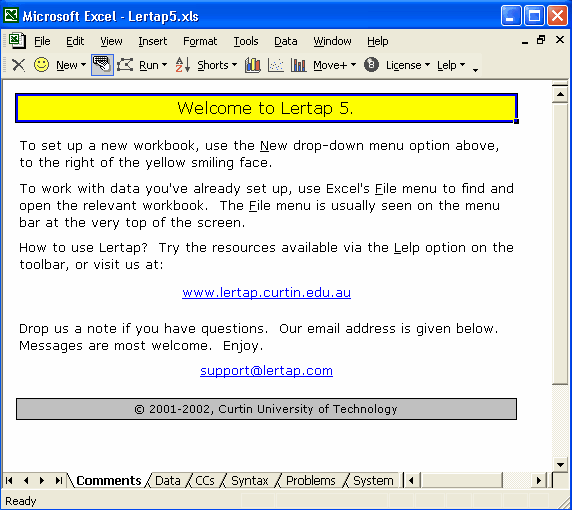Open the Format menu
The width and height of the screenshot is (572, 510).
(200, 41)
